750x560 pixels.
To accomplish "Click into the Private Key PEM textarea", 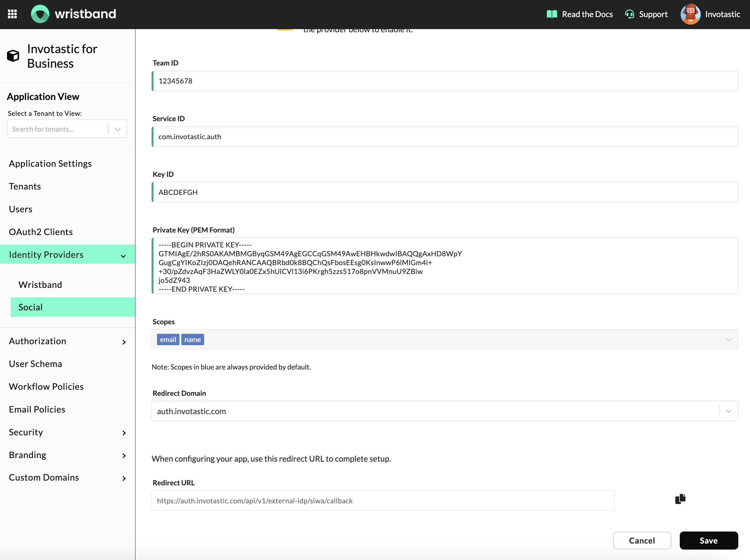I will (445, 266).
